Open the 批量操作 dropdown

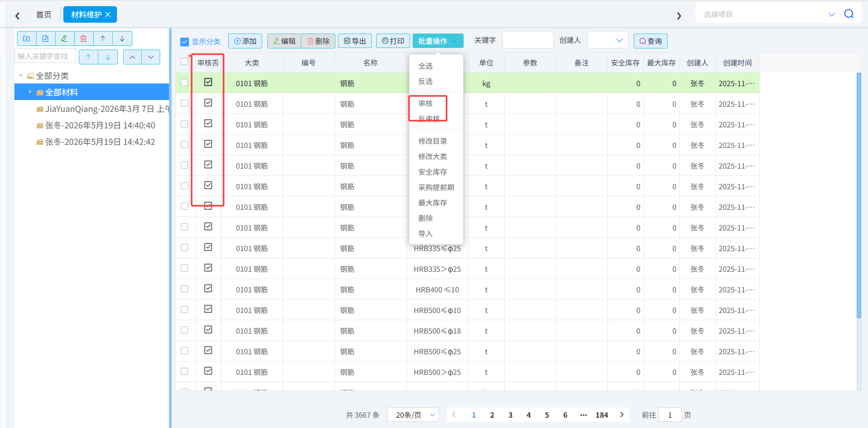pos(438,41)
